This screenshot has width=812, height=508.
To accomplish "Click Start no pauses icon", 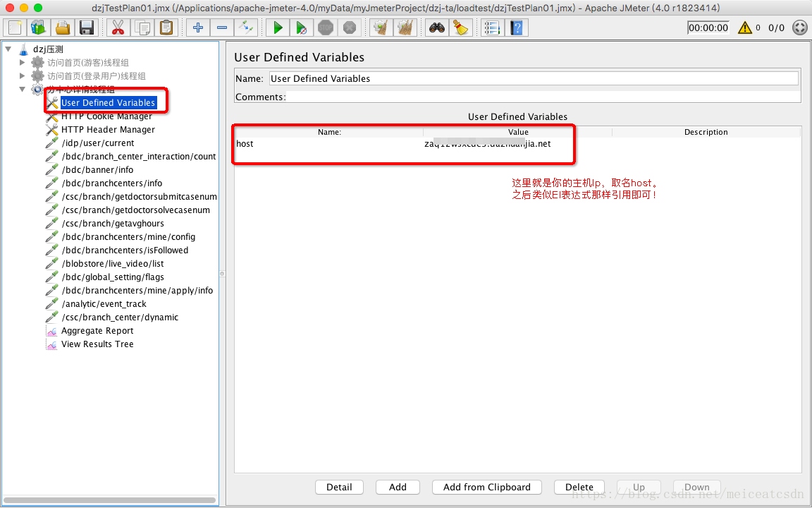I will (302, 28).
